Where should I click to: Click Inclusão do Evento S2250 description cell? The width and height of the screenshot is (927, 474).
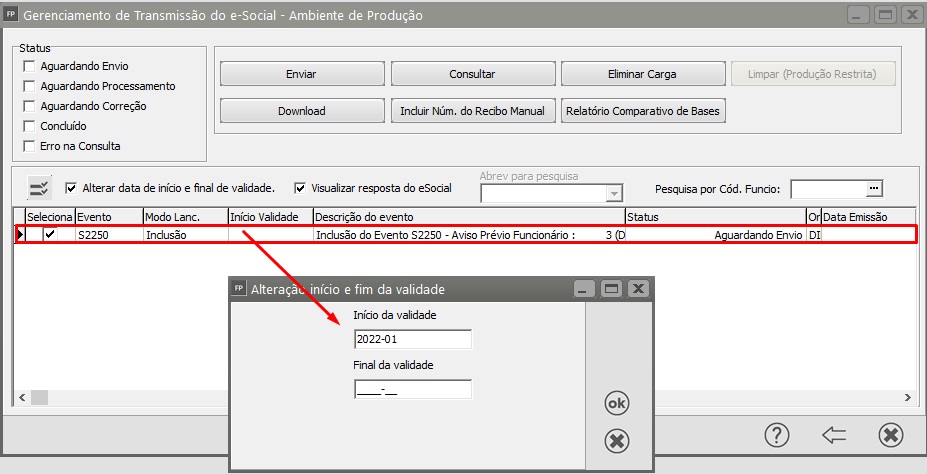click(x=469, y=235)
